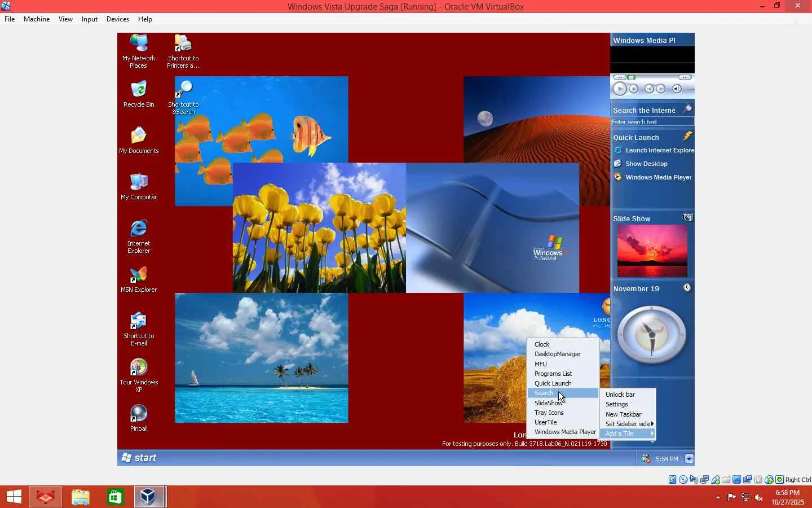Click the magnifier icon in Search the Internet tile
This screenshot has height=508, width=812.
click(687, 110)
